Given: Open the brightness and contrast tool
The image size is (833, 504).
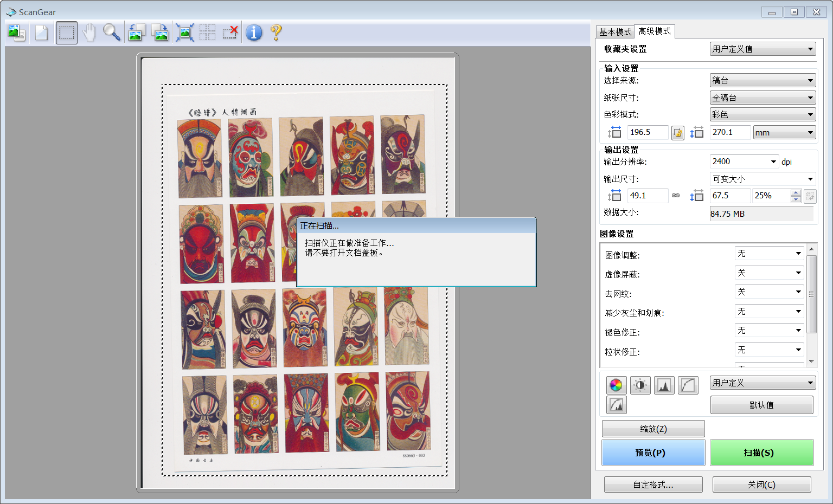Looking at the screenshot, I should pyautogui.click(x=640, y=385).
